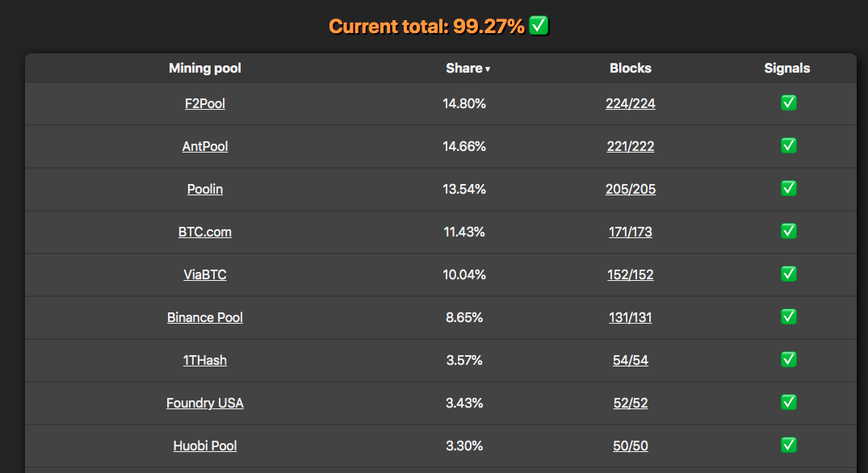This screenshot has width=868, height=473.
Task: Open BTC.com's 171/173 blocks link
Action: (631, 232)
